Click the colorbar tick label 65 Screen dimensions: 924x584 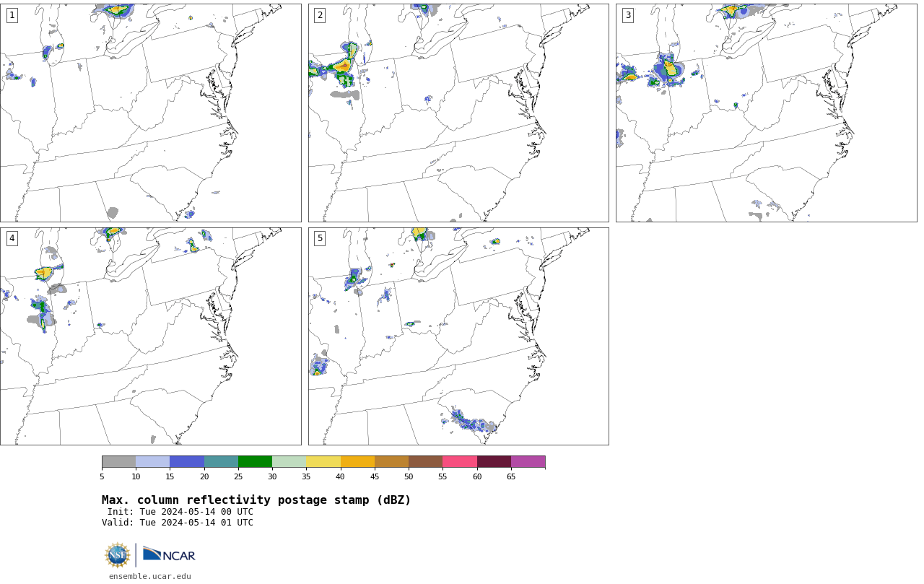511,476
